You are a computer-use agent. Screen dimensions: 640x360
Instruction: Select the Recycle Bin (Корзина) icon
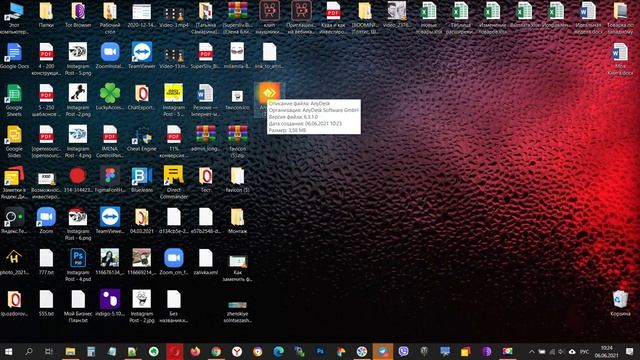620,299
